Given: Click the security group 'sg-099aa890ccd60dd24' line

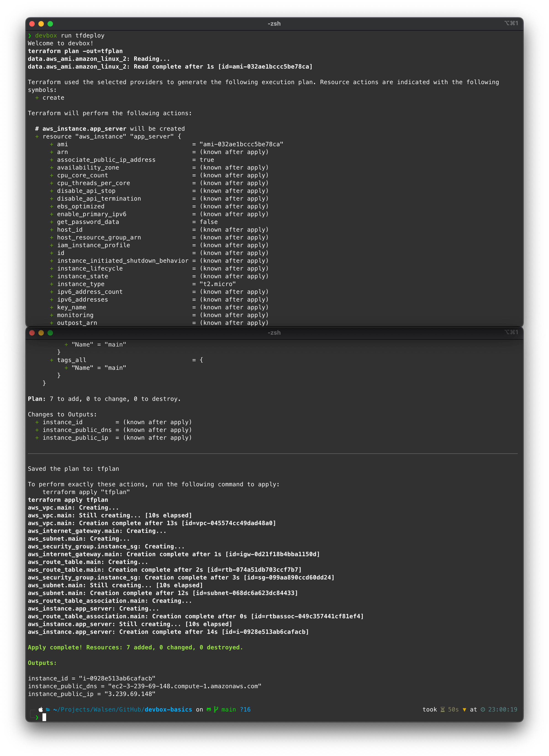Looking at the screenshot, I should pyautogui.click(x=181, y=577).
